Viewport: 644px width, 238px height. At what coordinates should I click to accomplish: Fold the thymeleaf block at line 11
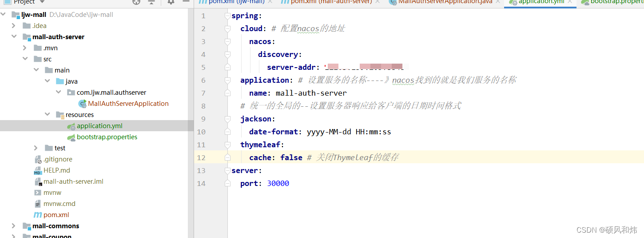pyautogui.click(x=227, y=145)
